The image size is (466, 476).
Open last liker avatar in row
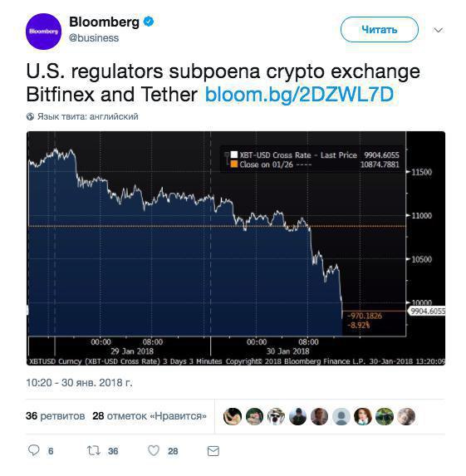[406, 416]
